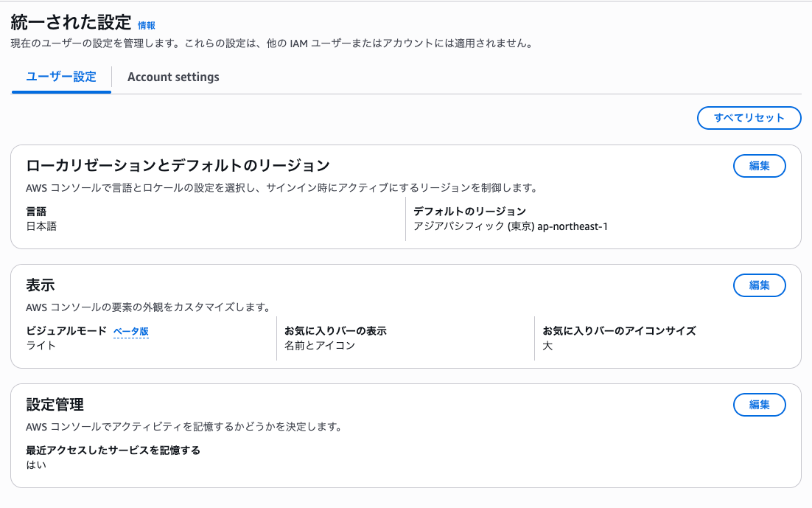Click the デフォルトのリージョン label
This screenshot has width=812, height=508.
(469, 212)
